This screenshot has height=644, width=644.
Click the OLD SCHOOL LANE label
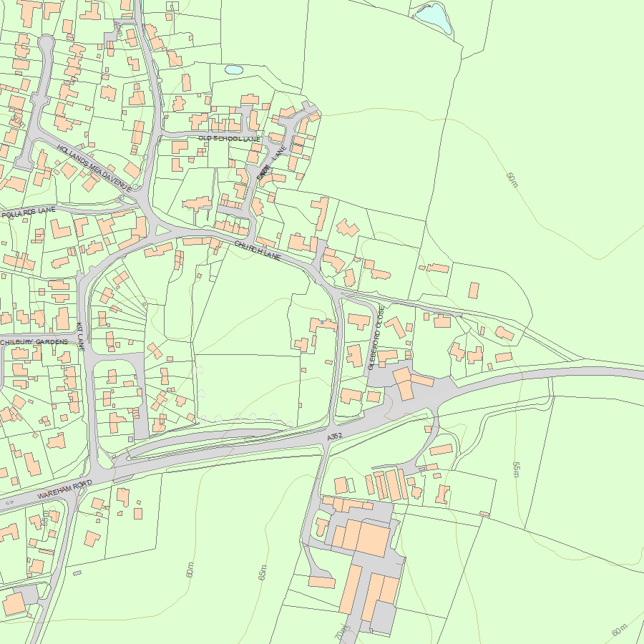(x=229, y=139)
